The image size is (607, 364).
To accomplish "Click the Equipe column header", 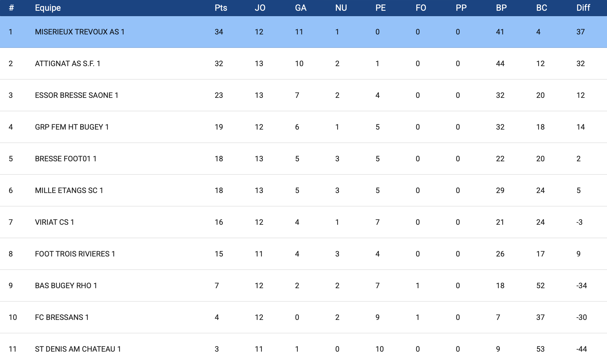I will pyautogui.click(x=48, y=8).
